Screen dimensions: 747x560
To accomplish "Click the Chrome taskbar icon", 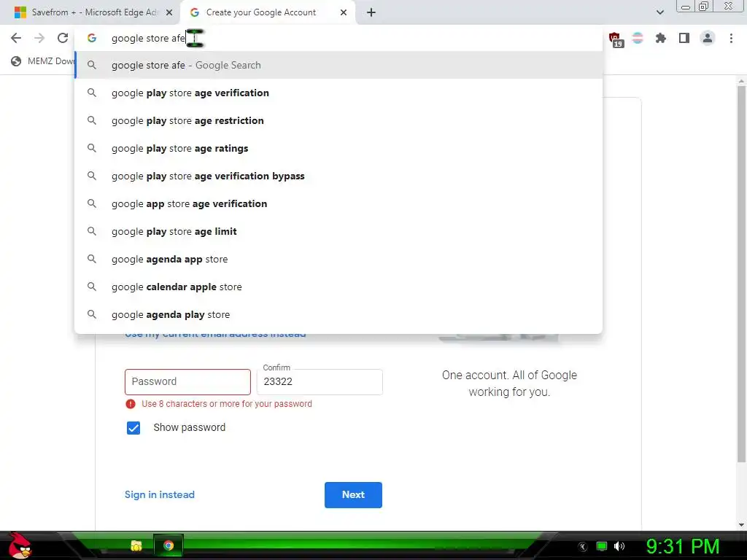I will [x=169, y=545].
